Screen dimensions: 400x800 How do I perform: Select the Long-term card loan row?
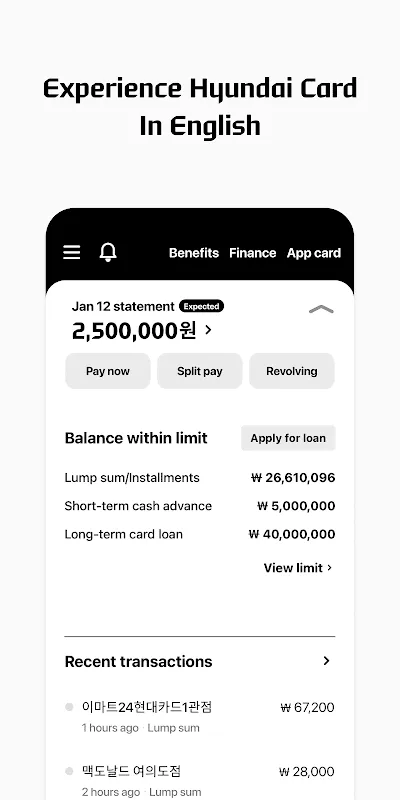200,534
